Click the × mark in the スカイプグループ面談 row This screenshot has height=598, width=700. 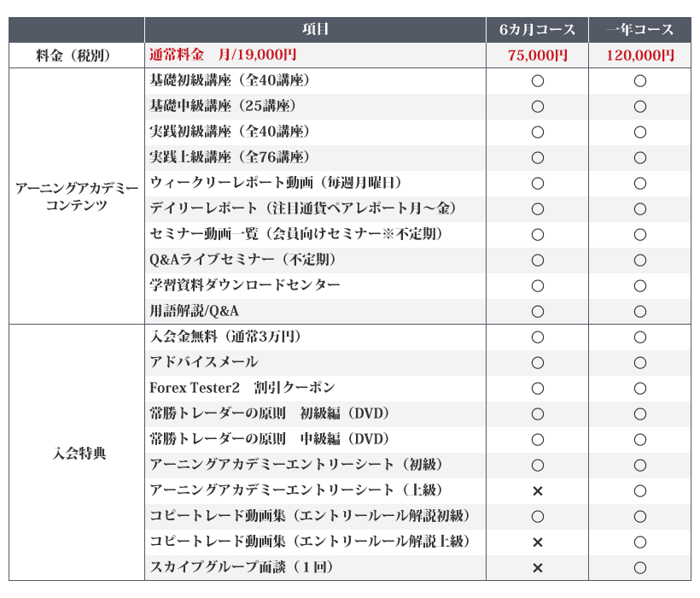pos(537,568)
